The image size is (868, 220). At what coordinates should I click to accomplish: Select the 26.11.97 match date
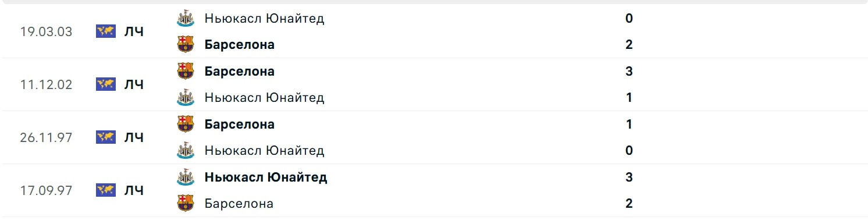[47, 137]
